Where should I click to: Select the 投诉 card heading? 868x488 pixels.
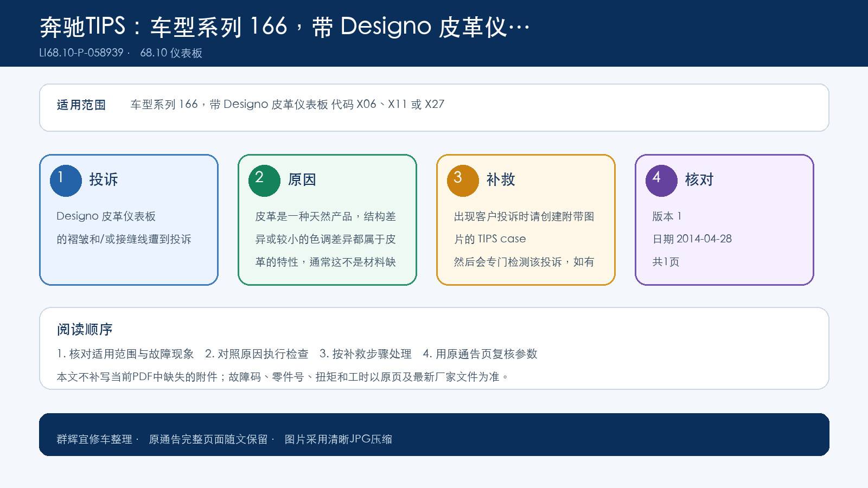pos(104,179)
